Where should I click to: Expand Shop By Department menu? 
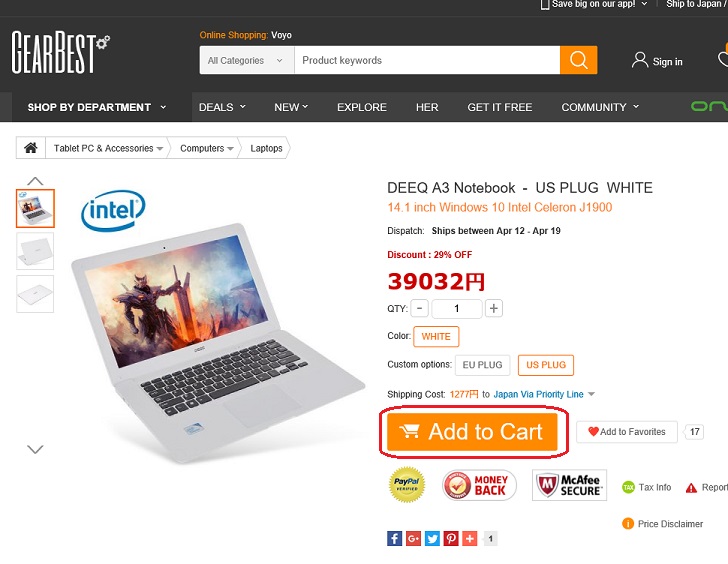pos(97,107)
